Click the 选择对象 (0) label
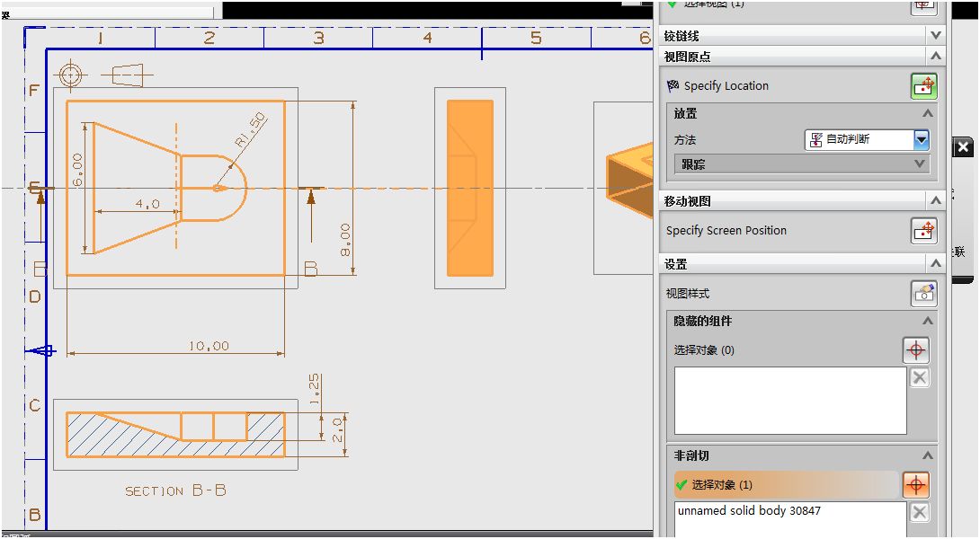Image resolution: width=980 pixels, height=539 pixels. pyautogui.click(x=704, y=350)
